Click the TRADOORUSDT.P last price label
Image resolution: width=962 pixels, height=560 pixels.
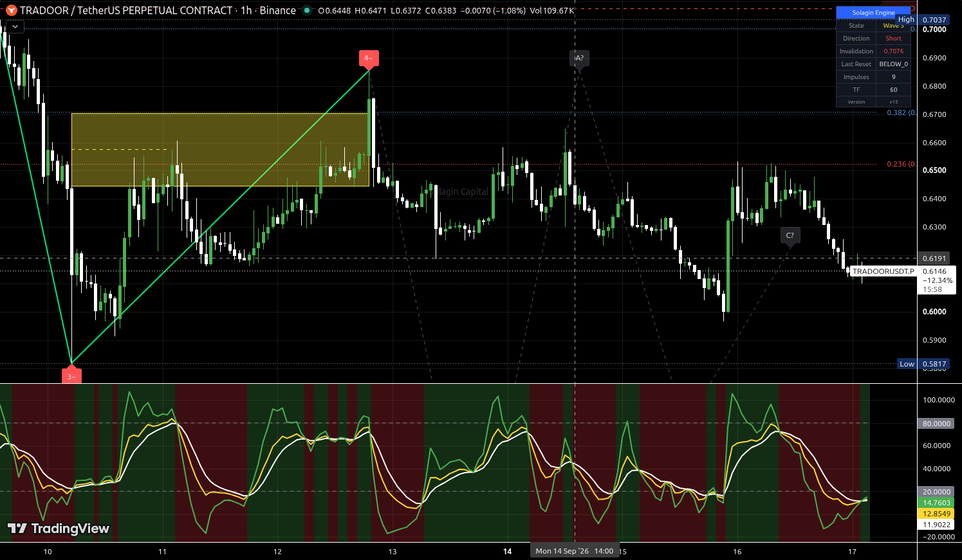(x=883, y=271)
